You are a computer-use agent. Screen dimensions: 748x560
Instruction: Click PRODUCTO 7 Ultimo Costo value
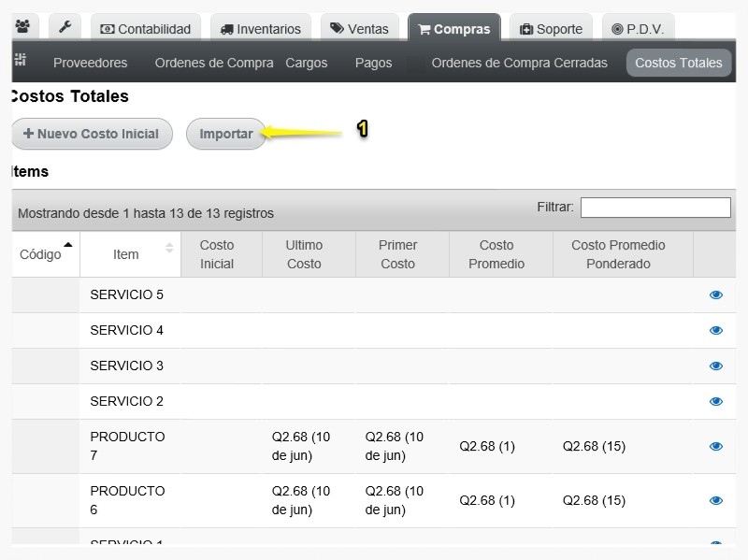[301, 446]
